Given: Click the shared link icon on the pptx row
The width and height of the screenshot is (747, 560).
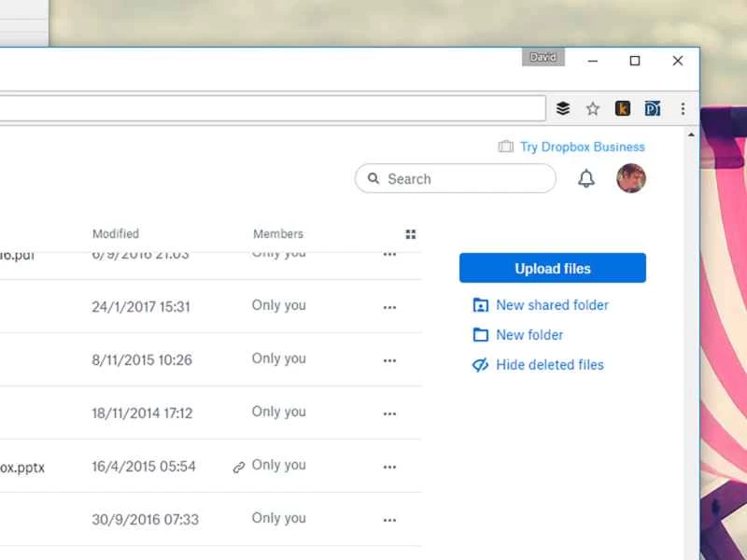Looking at the screenshot, I should [x=240, y=466].
